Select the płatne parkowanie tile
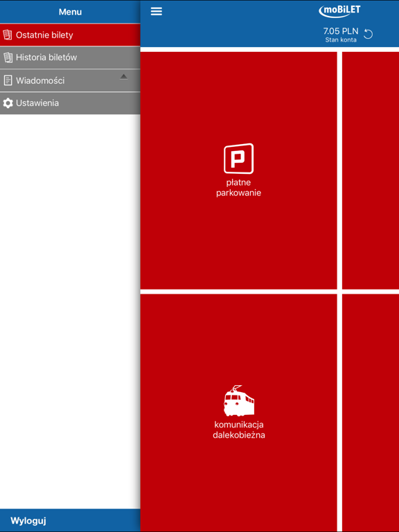 (238, 170)
